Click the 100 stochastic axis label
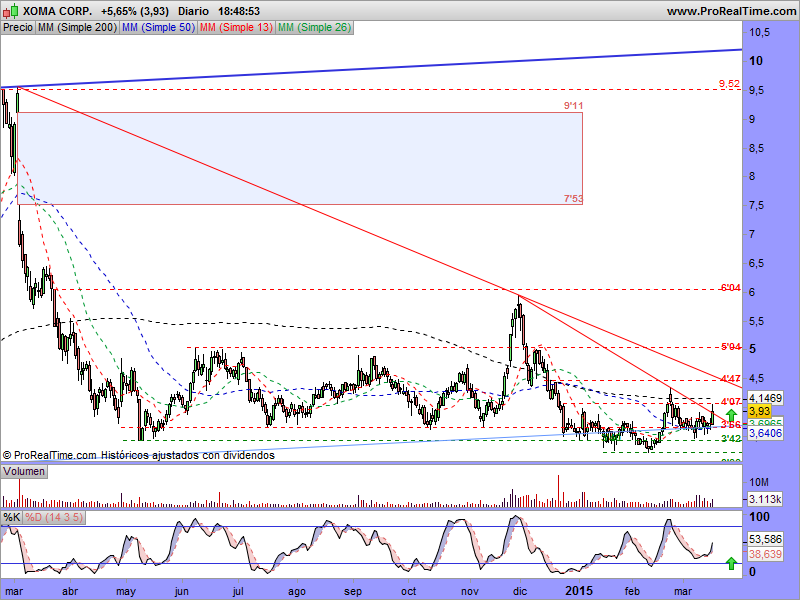Screen dimensions: 800x600 click(x=760, y=517)
